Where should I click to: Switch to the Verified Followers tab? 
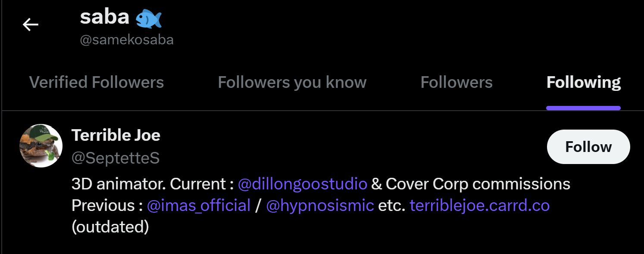pos(96,82)
